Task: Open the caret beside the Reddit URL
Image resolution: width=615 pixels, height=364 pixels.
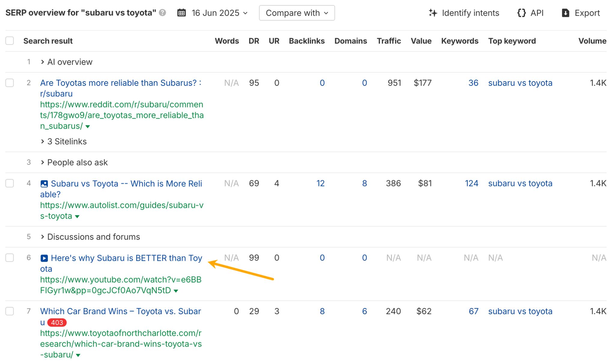Action: 87,127
